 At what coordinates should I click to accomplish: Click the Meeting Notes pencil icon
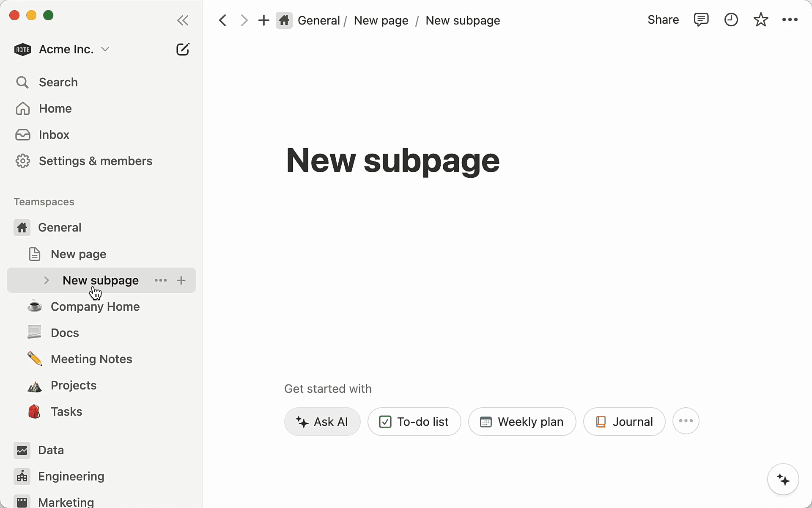point(35,359)
